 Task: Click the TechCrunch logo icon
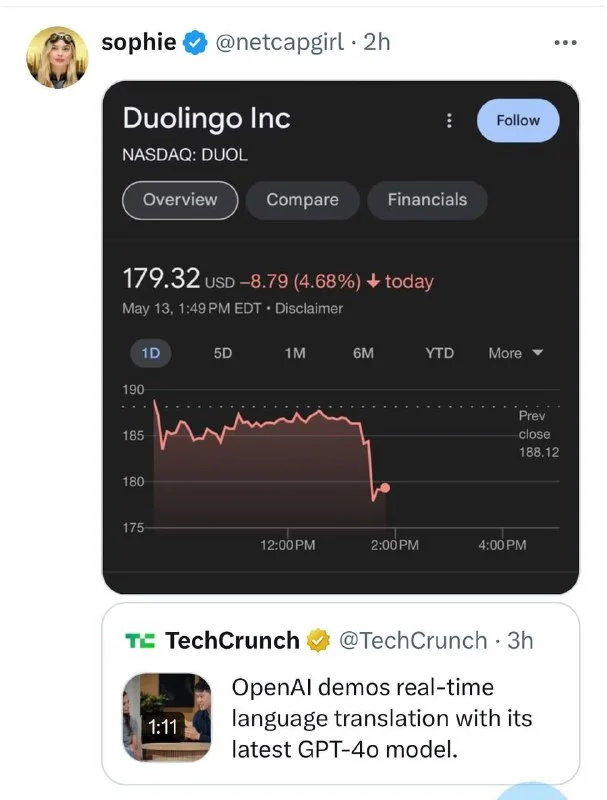139,640
